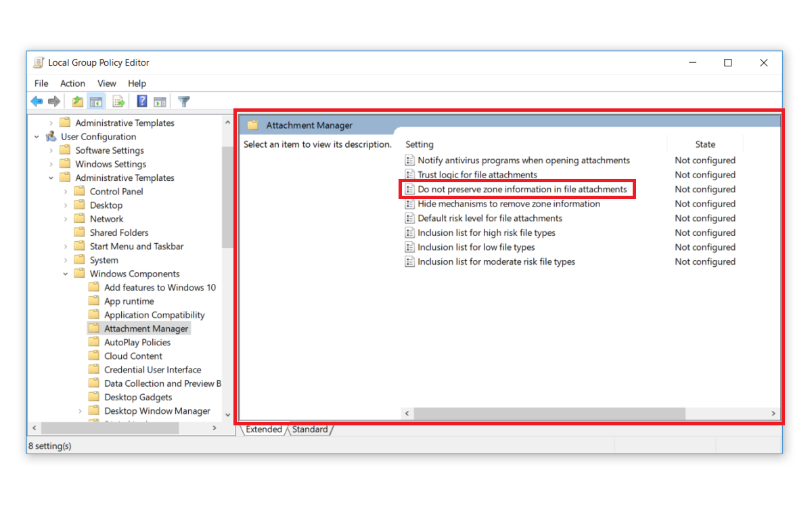Go back with the blue Back arrow
Viewport: 812px width, 508px height.
(x=37, y=102)
